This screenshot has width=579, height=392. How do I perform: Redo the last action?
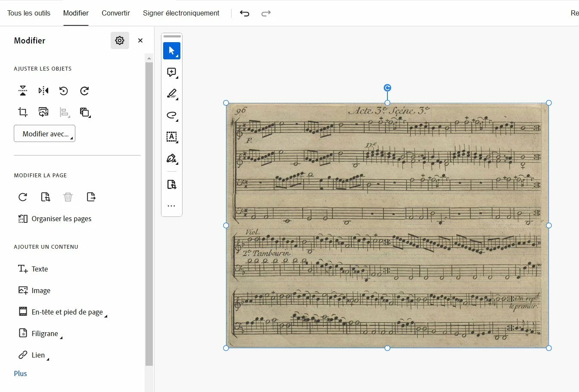pos(266,13)
